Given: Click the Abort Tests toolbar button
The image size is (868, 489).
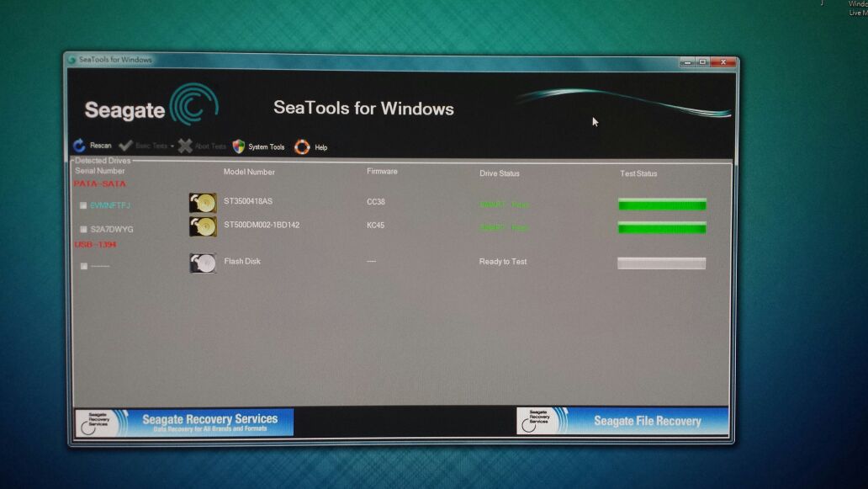Looking at the screenshot, I should tap(203, 146).
